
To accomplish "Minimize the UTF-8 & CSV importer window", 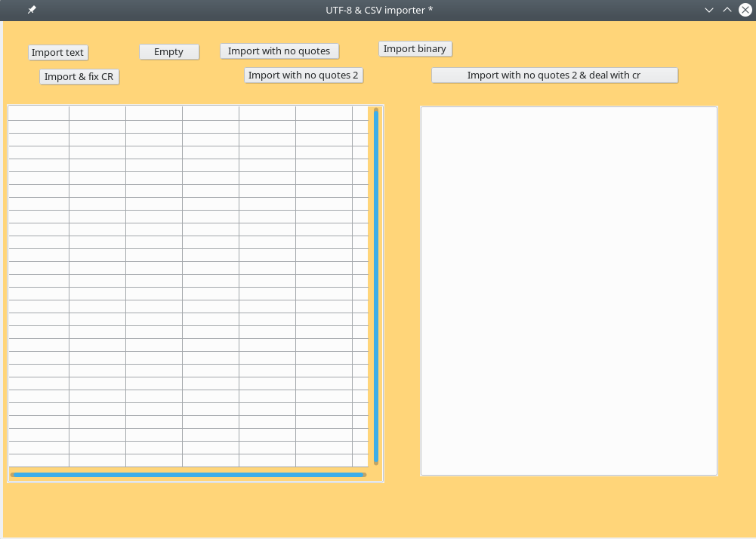I will click(x=709, y=10).
